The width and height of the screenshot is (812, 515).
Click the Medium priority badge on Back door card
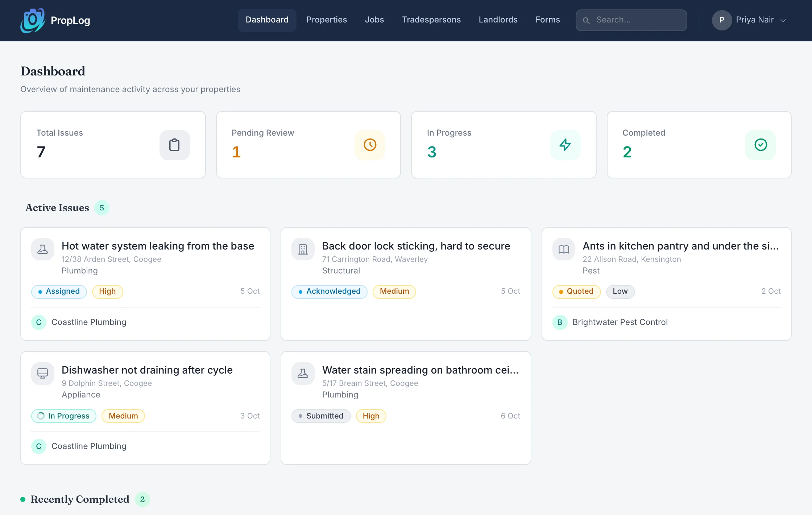(394, 292)
